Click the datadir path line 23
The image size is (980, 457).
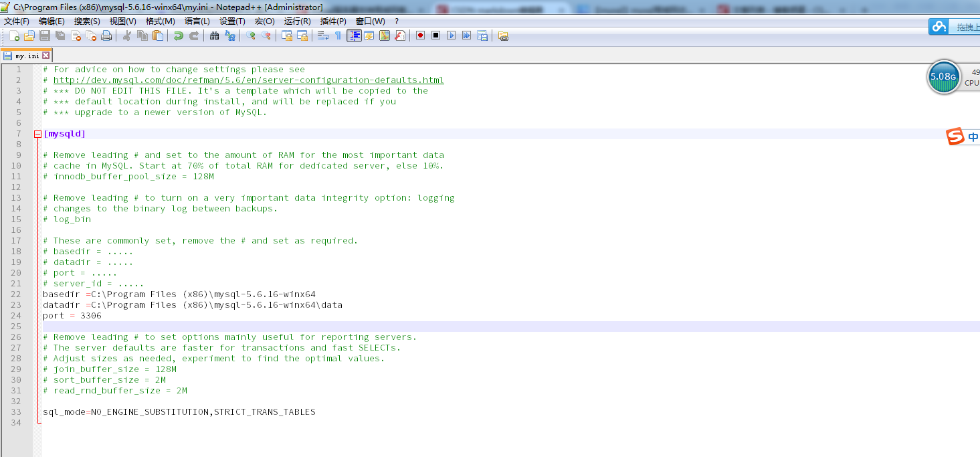point(193,305)
